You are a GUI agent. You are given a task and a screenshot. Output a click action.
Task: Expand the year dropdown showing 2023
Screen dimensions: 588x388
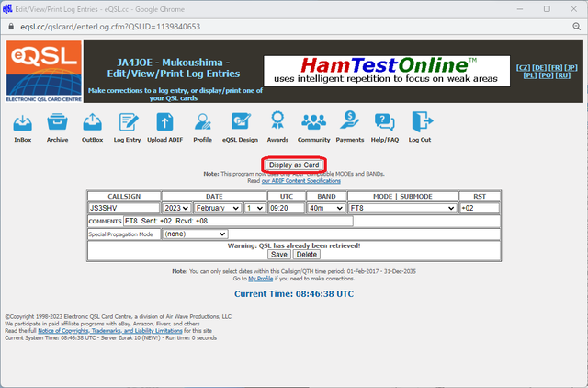(176, 208)
